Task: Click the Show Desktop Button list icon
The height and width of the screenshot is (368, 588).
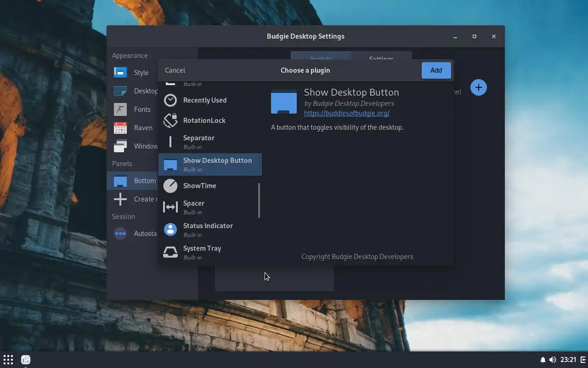Action: coord(170,165)
